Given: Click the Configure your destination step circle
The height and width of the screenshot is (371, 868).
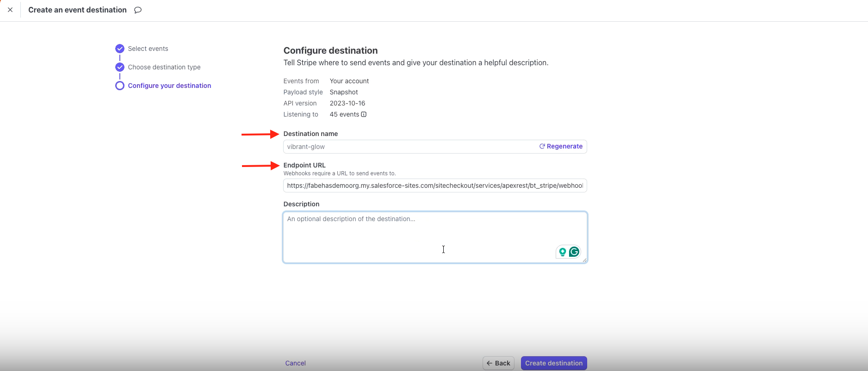Looking at the screenshot, I should [x=120, y=86].
